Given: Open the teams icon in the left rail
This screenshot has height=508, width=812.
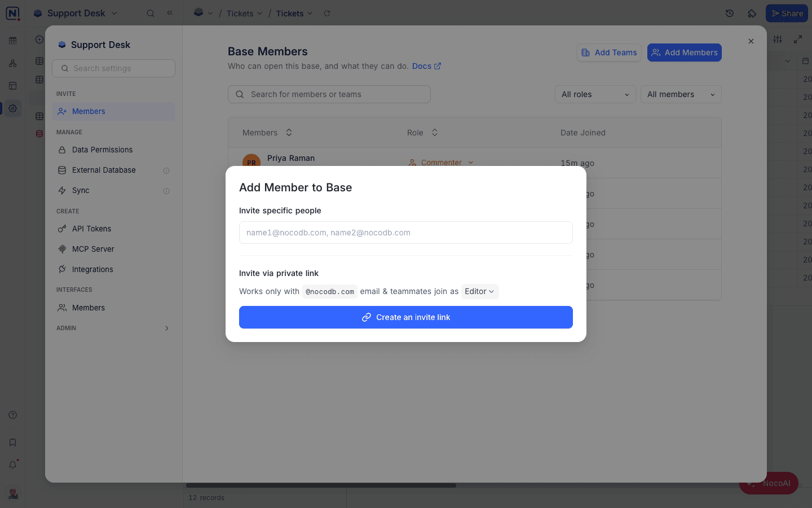Looking at the screenshot, I should 12,63.
